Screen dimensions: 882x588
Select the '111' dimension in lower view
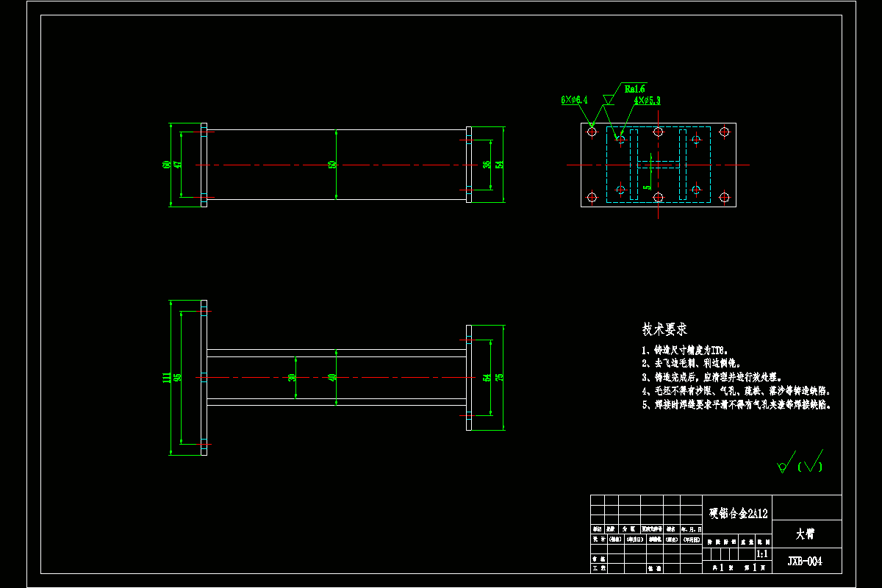167,377
